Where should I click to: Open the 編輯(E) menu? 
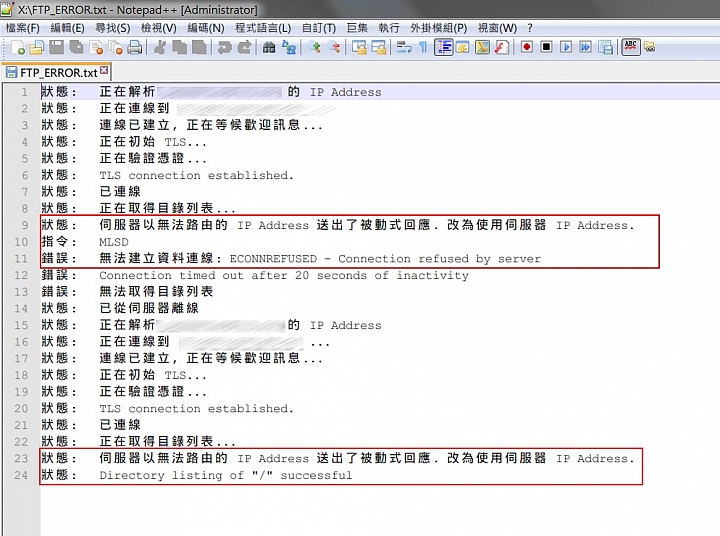[x=67, y=28]
